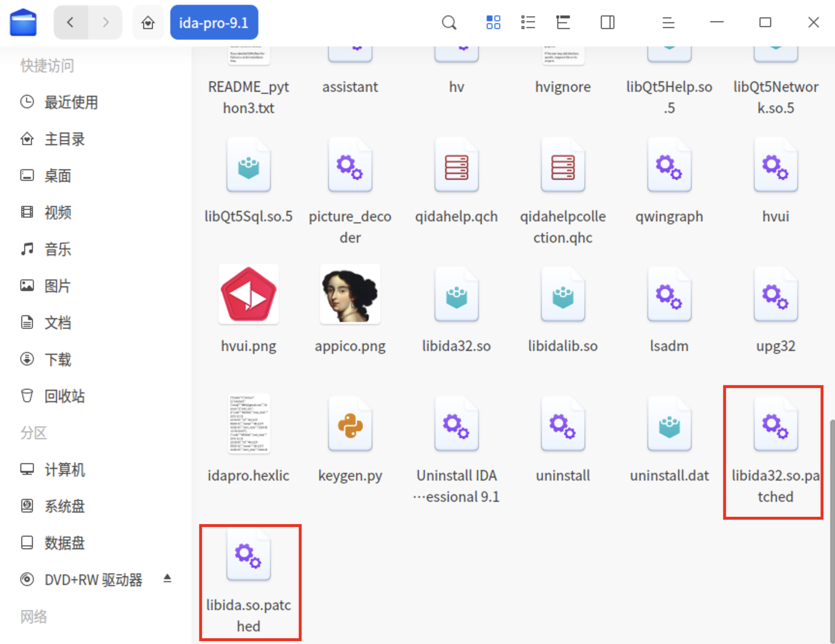Image resolution: width=835 pixels, height=644 pixels.
Task: Go back to previous folder
Action: point(71,23)
